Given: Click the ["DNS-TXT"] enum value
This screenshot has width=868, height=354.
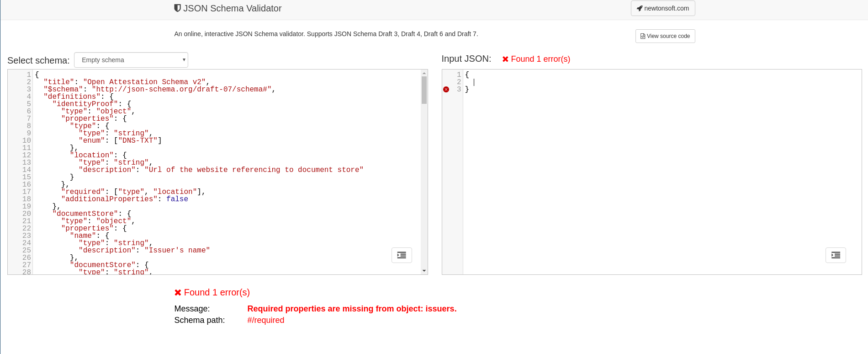Looking at the screenshot, I should pyautogui.click(x=138, y=140).
